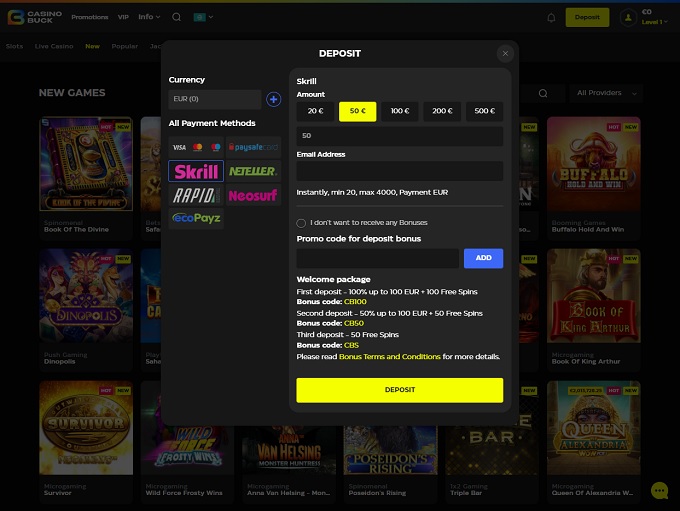
Task: Open the Promotions menu item
Action: [x=90, y=17]
